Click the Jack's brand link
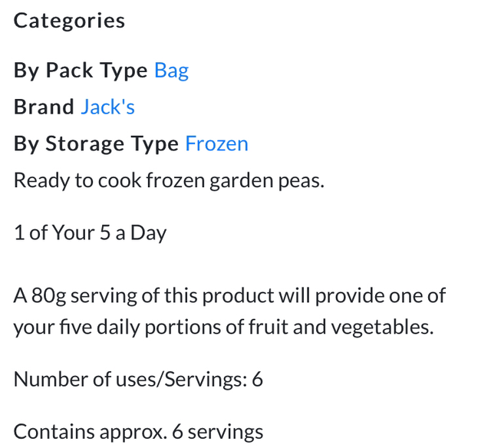This screenshot has height=448, width=491. point(107,107)
